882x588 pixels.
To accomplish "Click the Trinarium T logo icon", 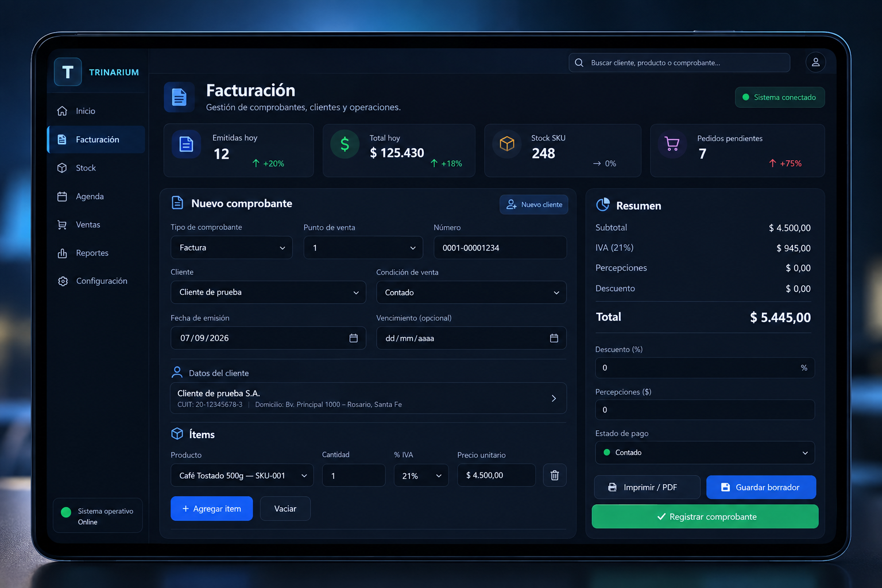I will (68, 72).
